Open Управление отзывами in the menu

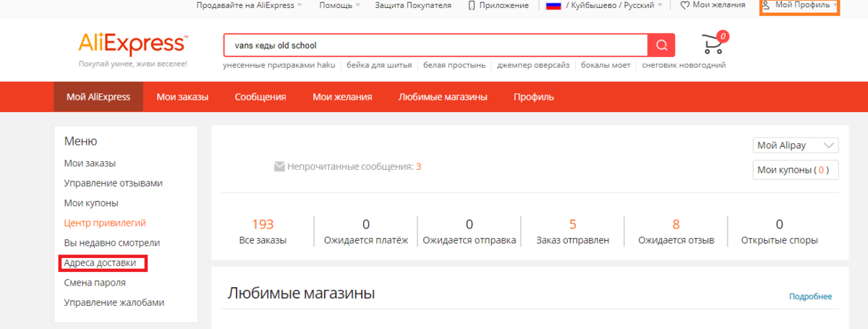[x=114, y=184]
